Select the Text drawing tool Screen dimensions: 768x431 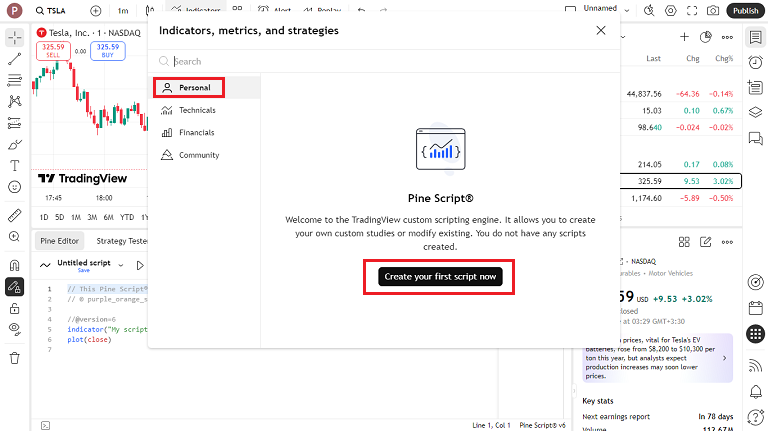coord(15,165)
